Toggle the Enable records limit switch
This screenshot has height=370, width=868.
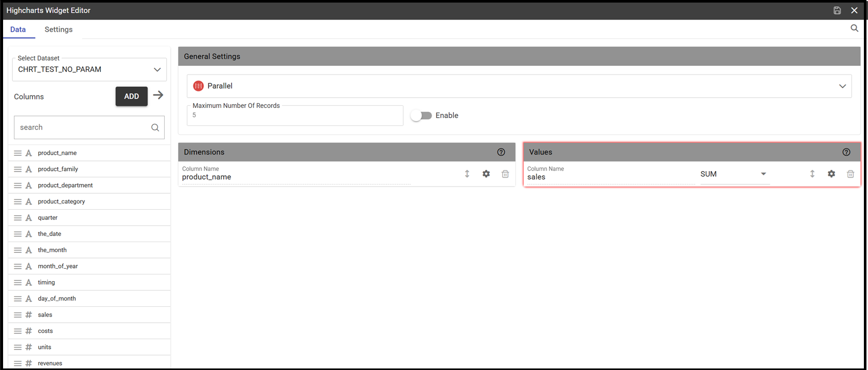(421, 116)
